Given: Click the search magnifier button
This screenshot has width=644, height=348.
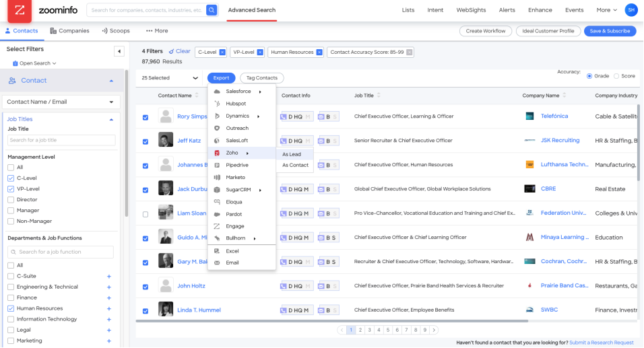Looking at the screenshot, I should point(212,10).
